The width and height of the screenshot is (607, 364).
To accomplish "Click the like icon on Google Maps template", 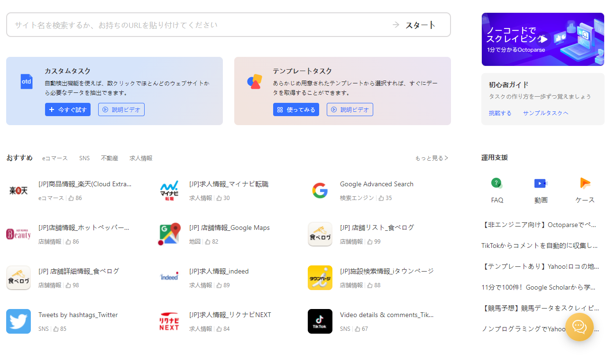I will click(x=208, y=242).
